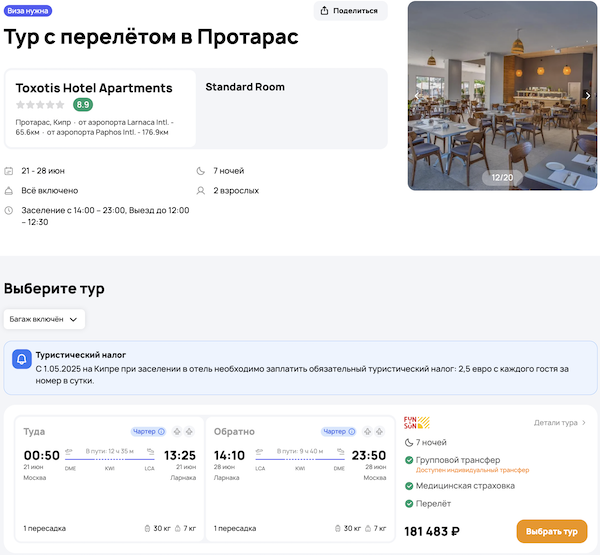Show the previous hotel photo with left arrow

(x=417, y=96)
